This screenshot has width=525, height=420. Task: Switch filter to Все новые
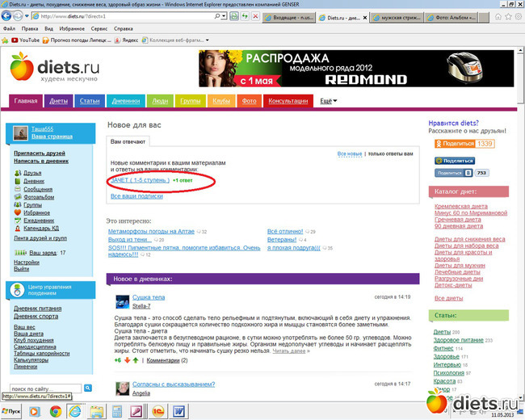pyautogui.click(x=349, y=153)
